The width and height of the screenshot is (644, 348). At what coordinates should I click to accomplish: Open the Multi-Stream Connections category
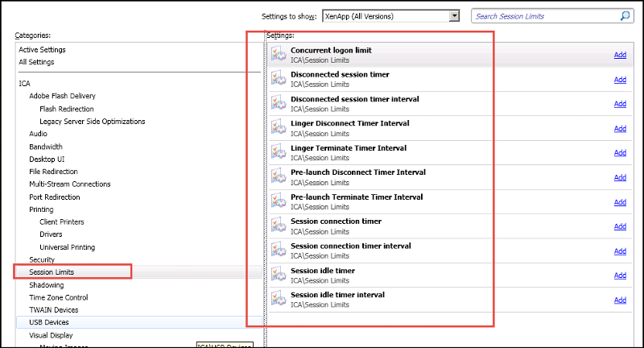[69, 184]
